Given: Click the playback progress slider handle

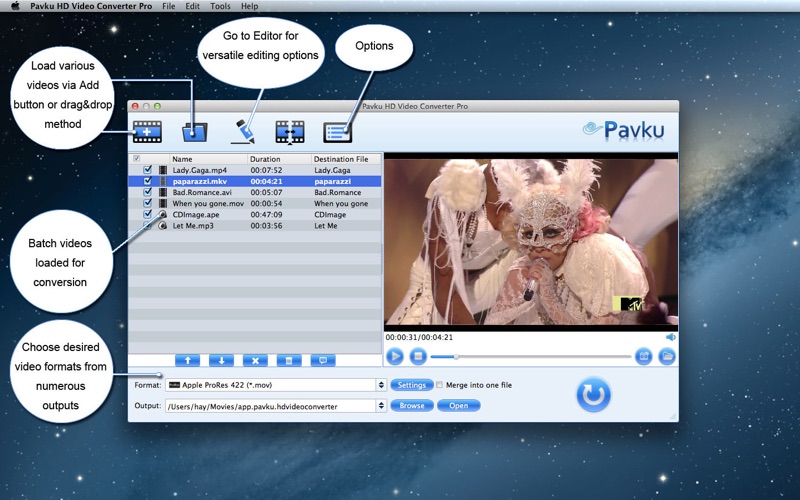Looking at the screenshot, I should 456,357.
